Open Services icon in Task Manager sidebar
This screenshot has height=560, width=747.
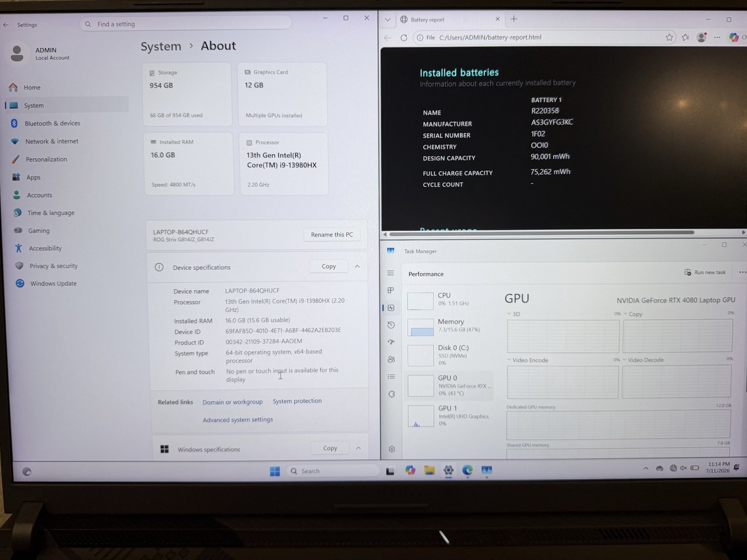tap(392, 394)
